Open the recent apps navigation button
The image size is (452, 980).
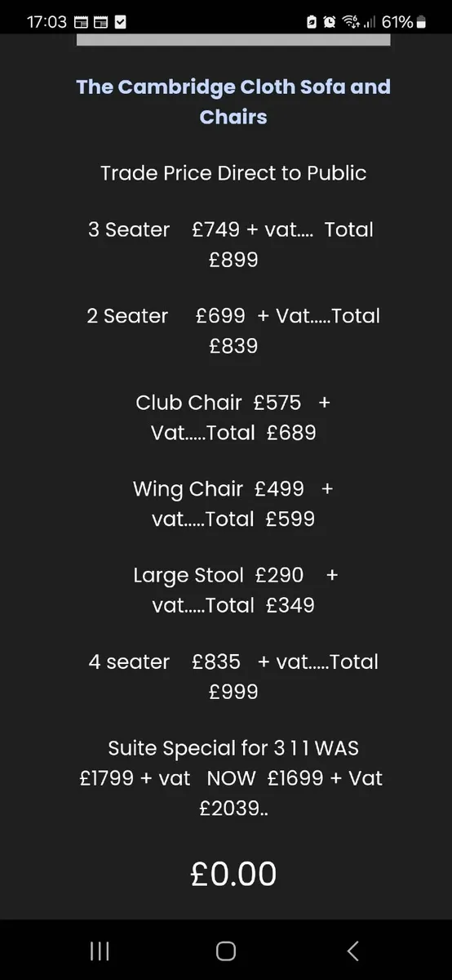coord(100,951)
